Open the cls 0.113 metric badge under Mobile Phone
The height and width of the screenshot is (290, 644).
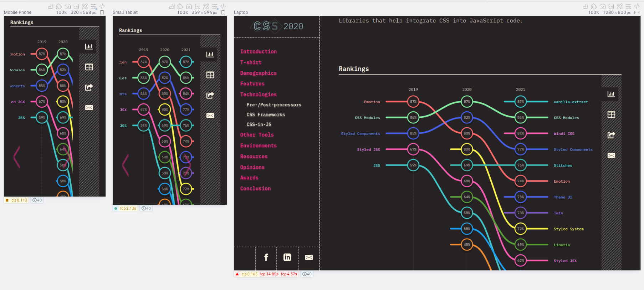tap(16, 200)
